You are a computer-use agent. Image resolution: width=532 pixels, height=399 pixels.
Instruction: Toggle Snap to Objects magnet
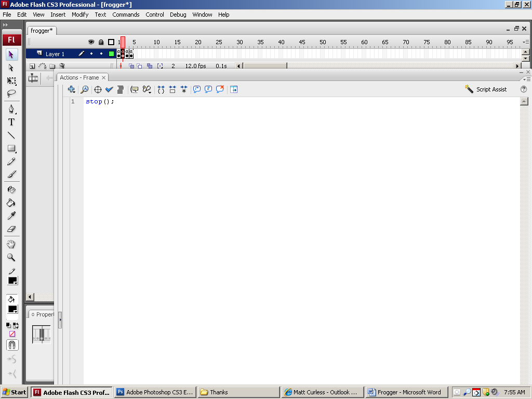point(11,345)
